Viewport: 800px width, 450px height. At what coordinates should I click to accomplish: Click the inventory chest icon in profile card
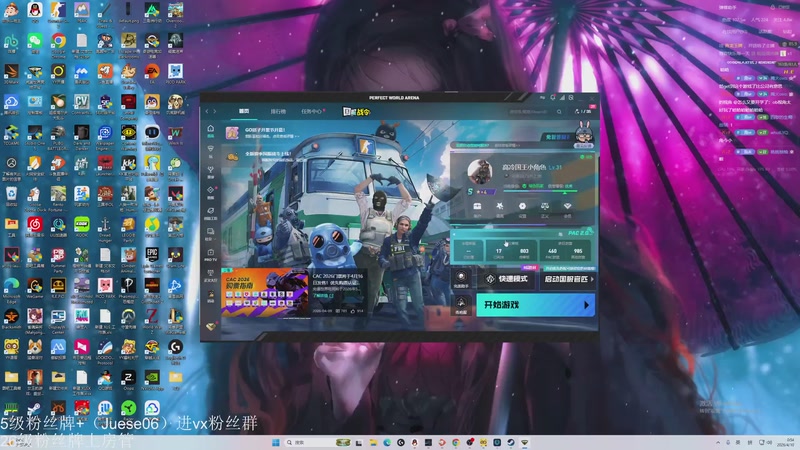477,208
